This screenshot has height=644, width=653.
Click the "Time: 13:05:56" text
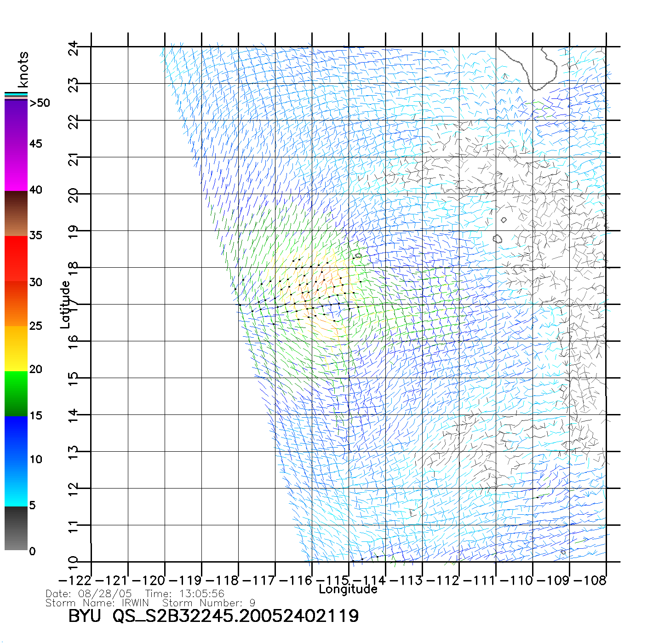pyautogui.click(x=185, y=594)
